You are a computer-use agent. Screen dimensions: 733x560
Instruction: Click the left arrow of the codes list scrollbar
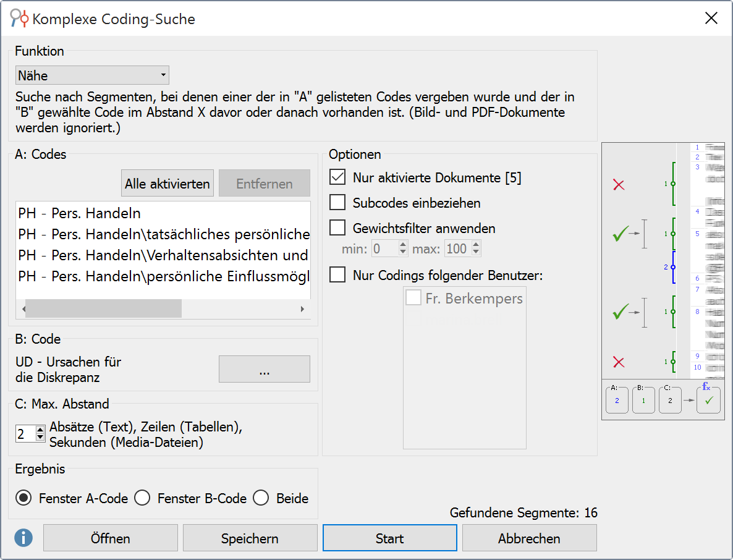(x=23, y=309)
